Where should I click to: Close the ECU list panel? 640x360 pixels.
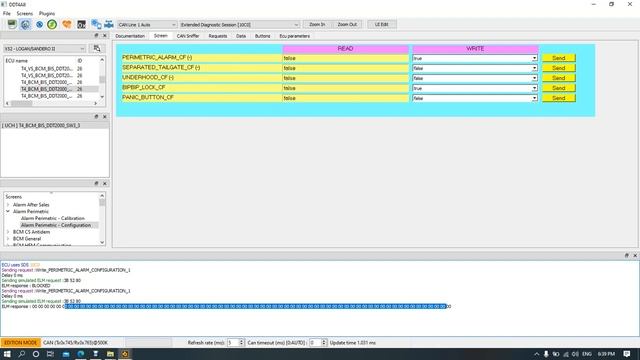104,36
